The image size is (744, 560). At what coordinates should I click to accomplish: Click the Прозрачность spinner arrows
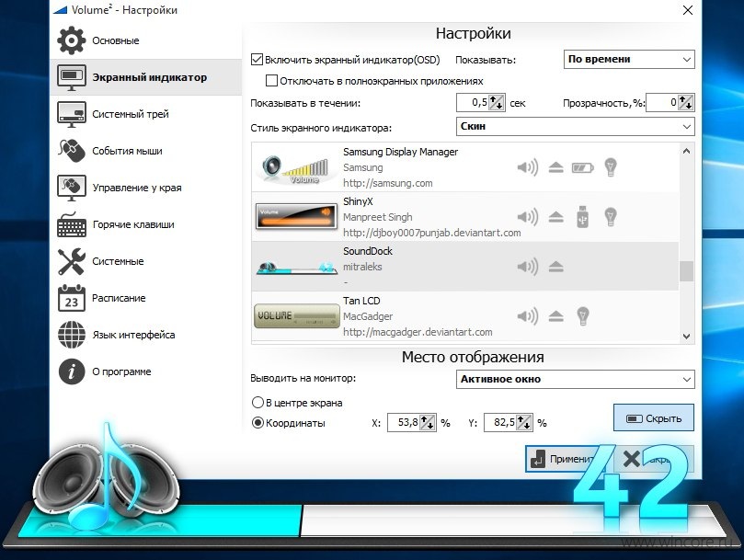pyautogui.click(x=686, y=102)
